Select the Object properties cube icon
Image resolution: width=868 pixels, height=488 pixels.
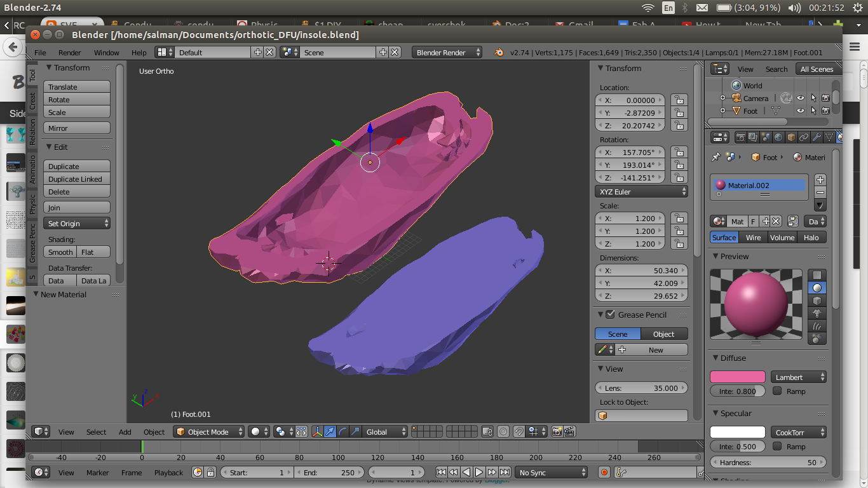(x=791, y=138)
